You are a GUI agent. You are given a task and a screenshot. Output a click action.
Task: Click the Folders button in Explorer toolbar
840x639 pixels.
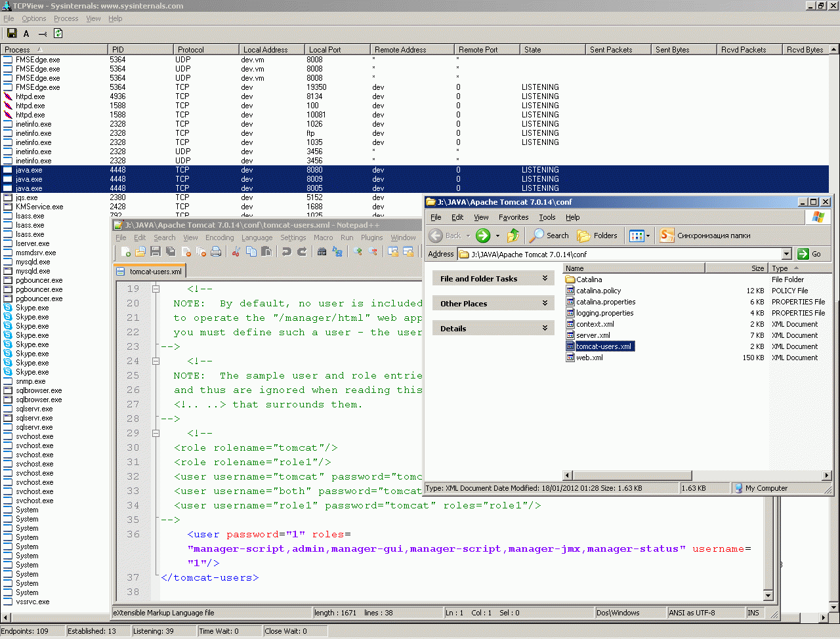(597, 236)
